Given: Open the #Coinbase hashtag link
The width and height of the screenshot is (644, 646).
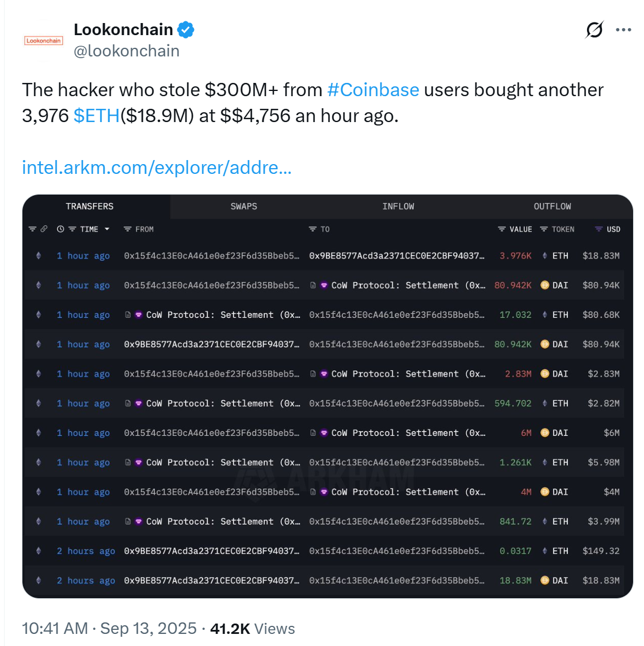Looking at the screenshot, I should point(373,90).
